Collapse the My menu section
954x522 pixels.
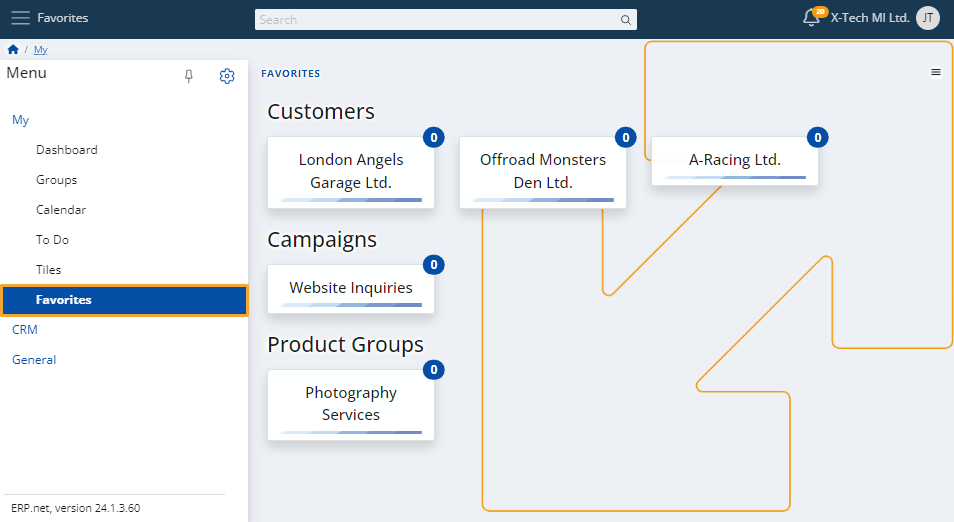tap(21, 120)
